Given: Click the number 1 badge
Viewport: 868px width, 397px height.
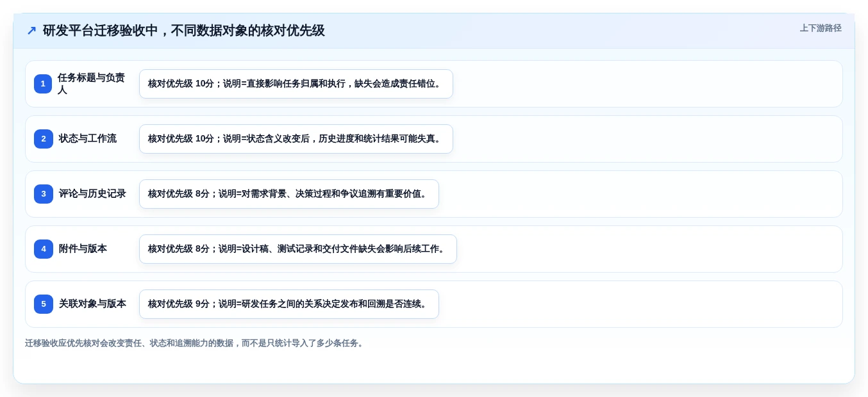Looking at the screenshot, I should click(43, 84).
